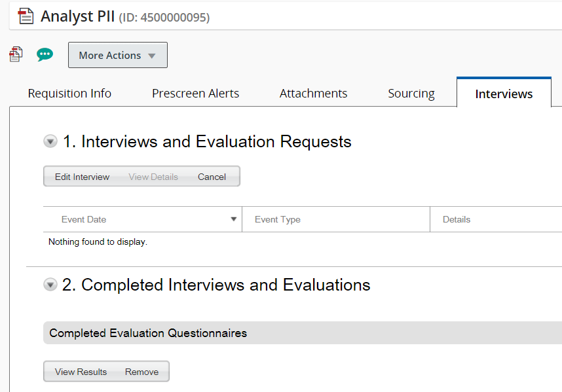Viewport: 562px width, 392px height.
Task: Click the Details column header
Action: click(x=457, y=219)
